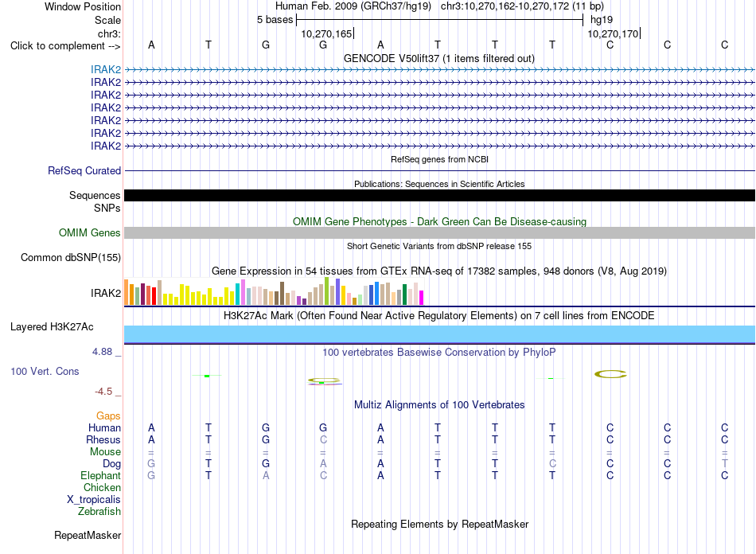Click the Elephant species label
Image resolution: width=756 pixels, height=554 pixels.
coord(100,475)
